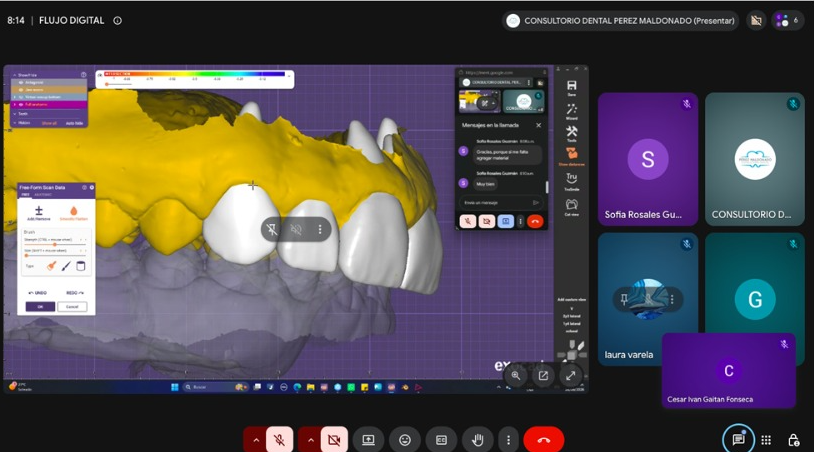
Task: Open the emoji reactions button
Action: (x=405, y=440)
